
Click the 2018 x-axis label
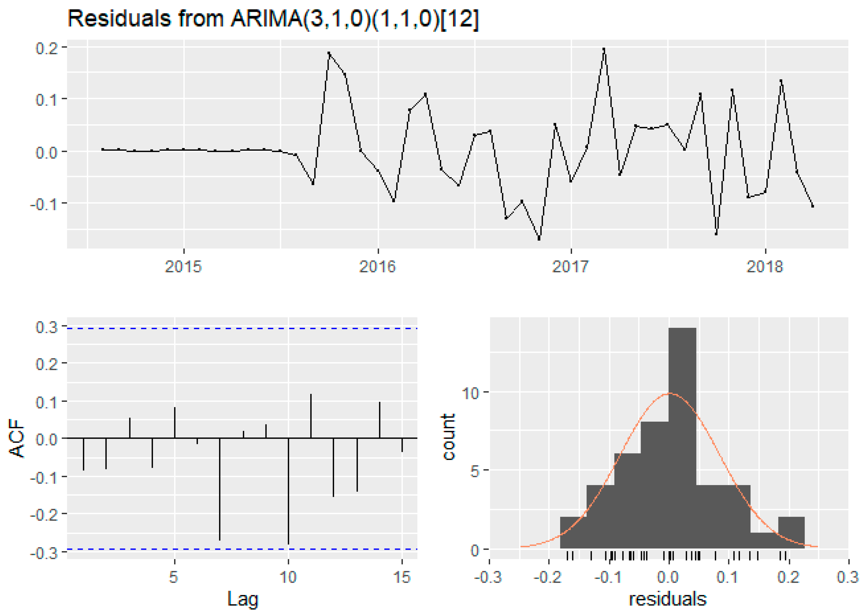[764, 267]
